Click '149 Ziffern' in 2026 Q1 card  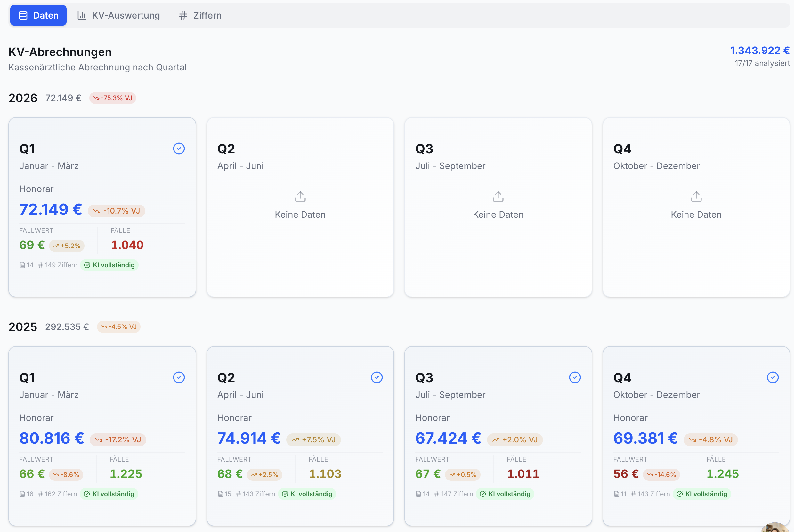click(58, 265)
